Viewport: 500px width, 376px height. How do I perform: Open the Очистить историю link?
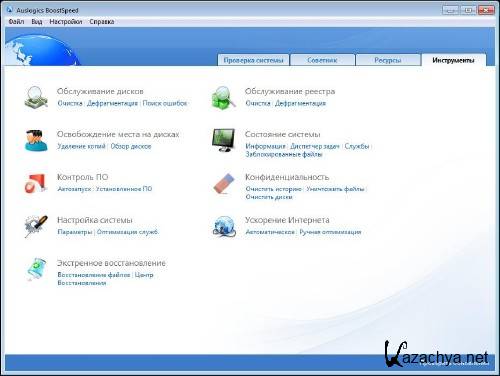point(274,189)
